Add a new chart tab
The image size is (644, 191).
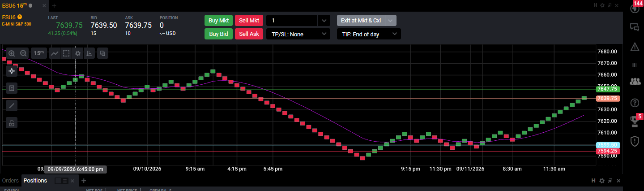(x=54, y=5)
